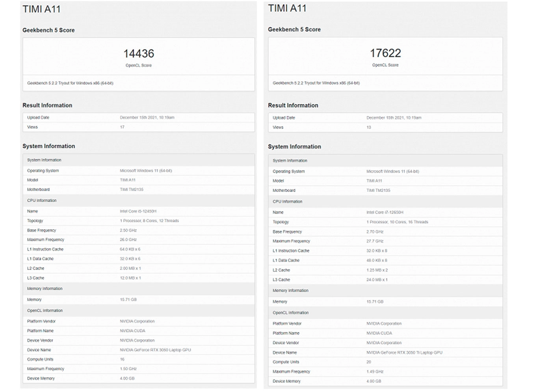Click the compute units value of 16

pyautogui.click(x=122, y=359)
